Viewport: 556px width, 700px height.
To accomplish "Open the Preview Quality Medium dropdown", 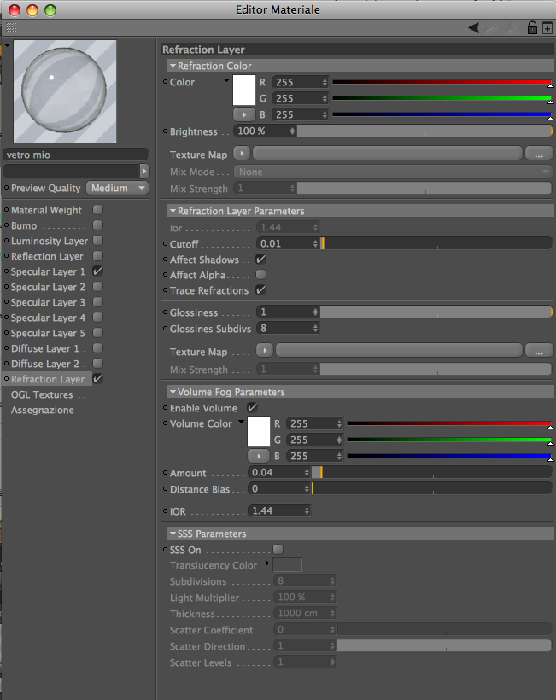I will coord(117,188).
